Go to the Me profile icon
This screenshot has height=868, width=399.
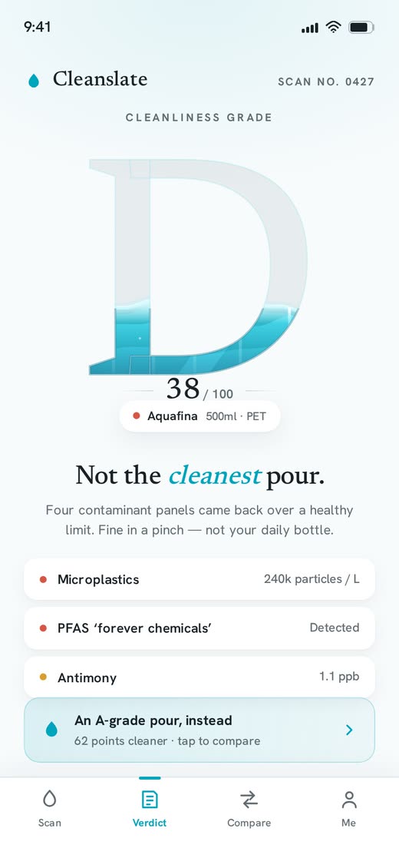pyautogui.click(x=348, y=800)
